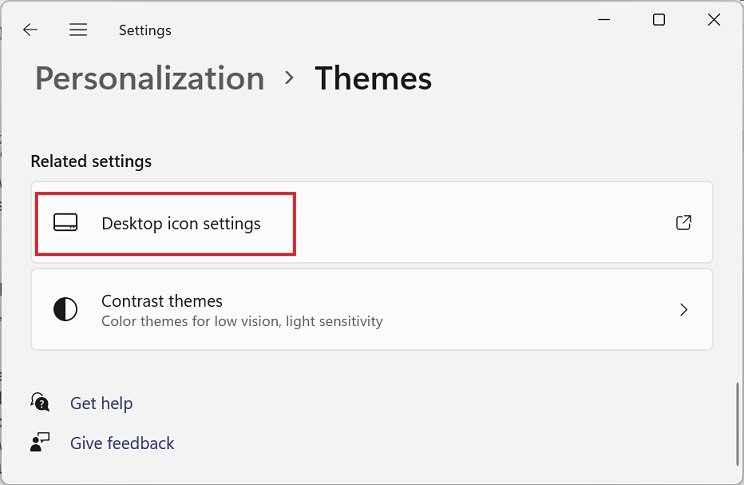Open the hamburger navigation menu
The image size is (744, 485).
[78, 30]
